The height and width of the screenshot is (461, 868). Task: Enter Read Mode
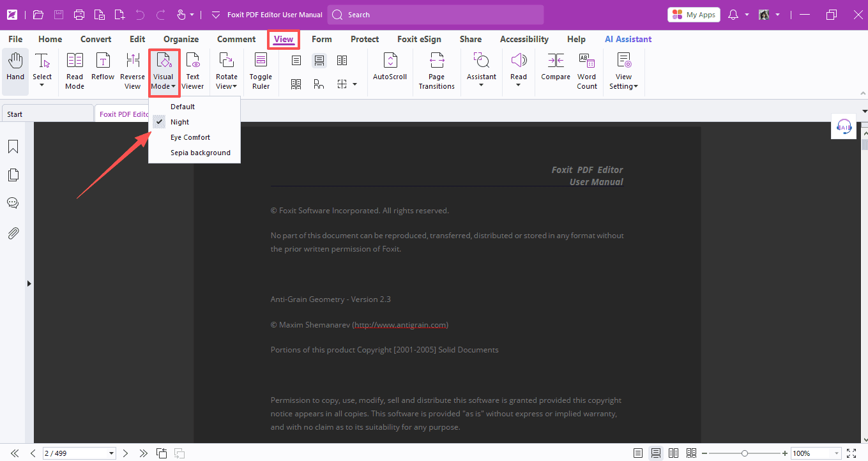[x=75, y=72]
